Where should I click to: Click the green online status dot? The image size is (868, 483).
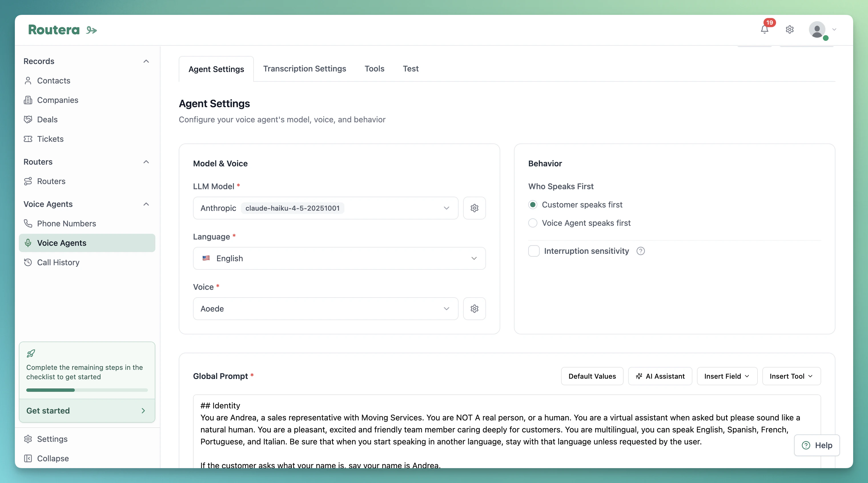tap(825, 38)
